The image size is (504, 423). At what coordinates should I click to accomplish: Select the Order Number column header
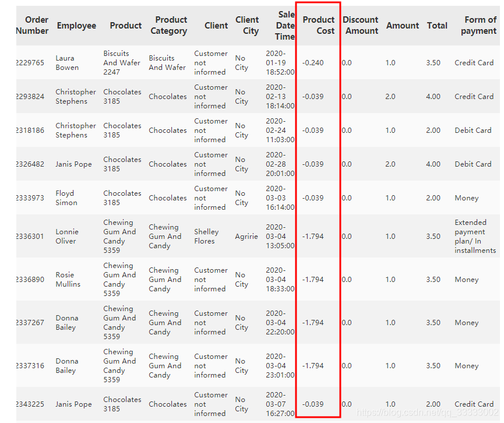pyautogui.click(x=32, y=26)
